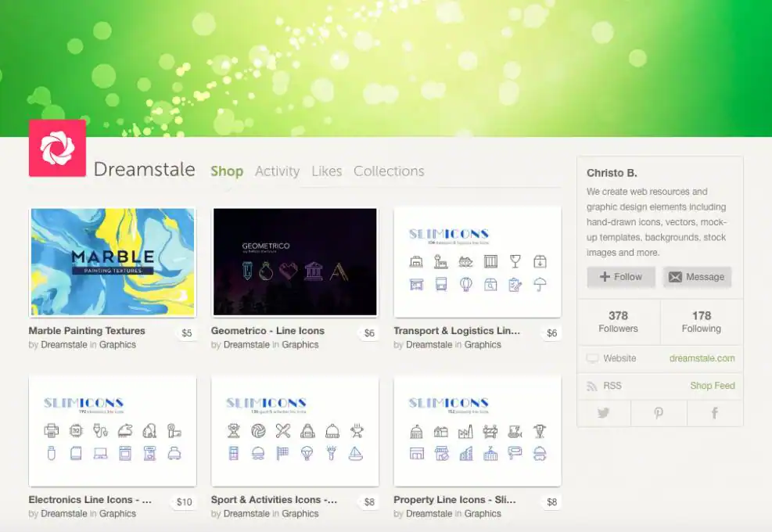The width and height of the screenshot is (772, 532).
Task: Open the 178 Following list
Action: tap(701, 322)
